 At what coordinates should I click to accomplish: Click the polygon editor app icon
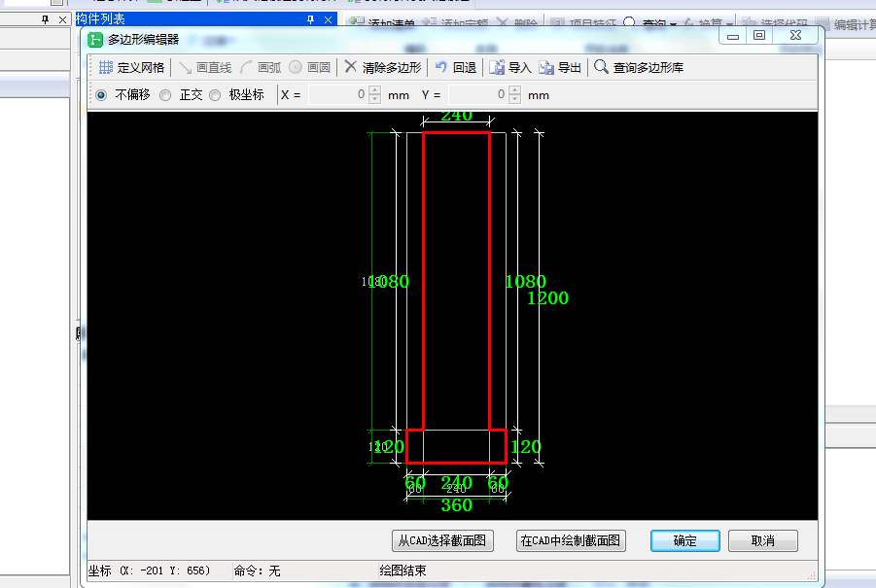95,40
